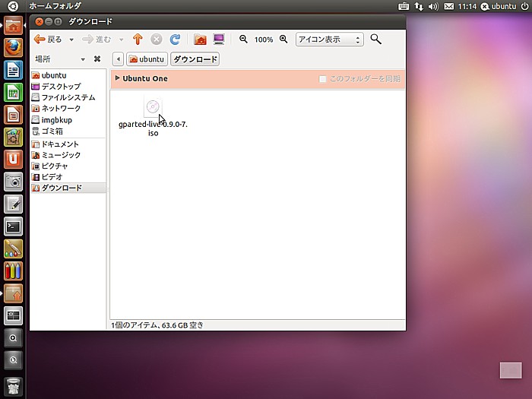Viewport: 532px width, 399px height.
Task: Open keyboard input indicator in panel
Action: pos(404,6)
